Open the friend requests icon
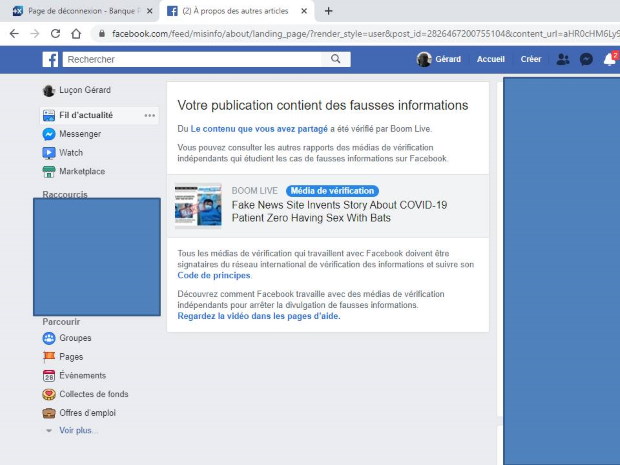Image resolution: width=620 pixels, height=465 pixels. [563, 59]
